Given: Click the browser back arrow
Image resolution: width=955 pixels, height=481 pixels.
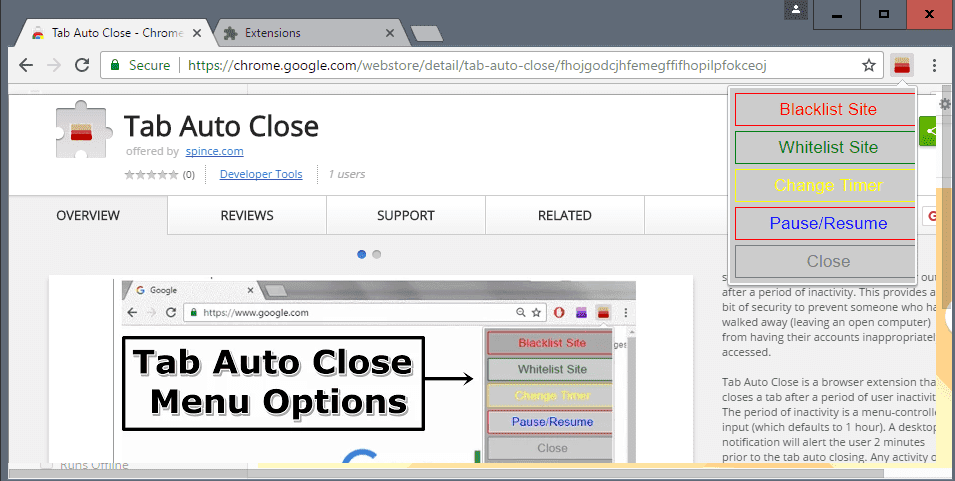Looking at the screenshot, I should click(x=26, y=65).
